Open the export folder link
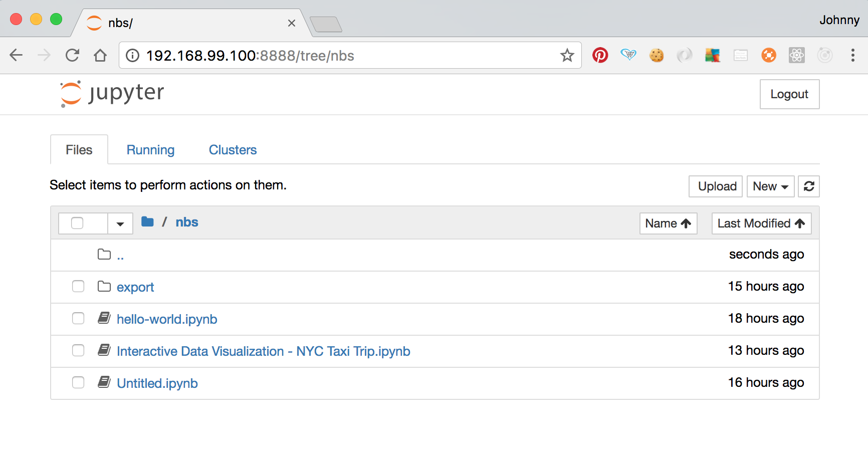The image size is (868, 453). (x=135, y=287)
